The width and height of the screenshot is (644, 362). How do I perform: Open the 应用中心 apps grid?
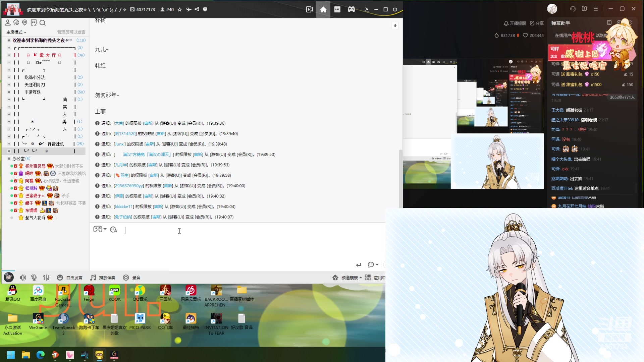coord(375,278)
